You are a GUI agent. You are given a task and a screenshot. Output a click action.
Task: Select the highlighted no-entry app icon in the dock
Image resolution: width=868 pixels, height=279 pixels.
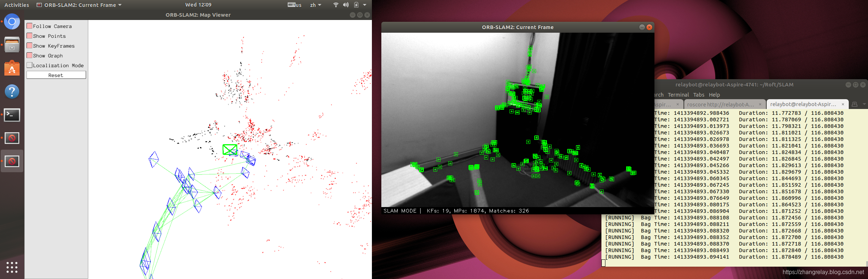[x=12, y=161]
